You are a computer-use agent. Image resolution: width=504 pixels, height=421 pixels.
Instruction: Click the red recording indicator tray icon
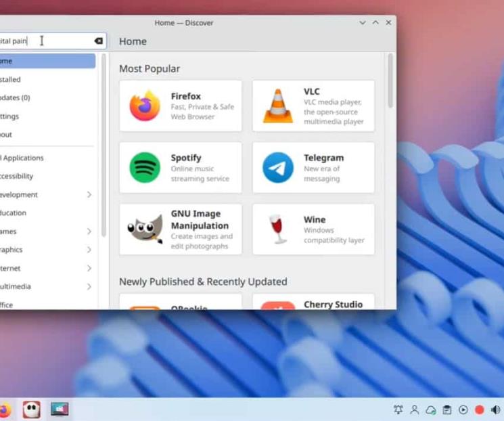479,409
